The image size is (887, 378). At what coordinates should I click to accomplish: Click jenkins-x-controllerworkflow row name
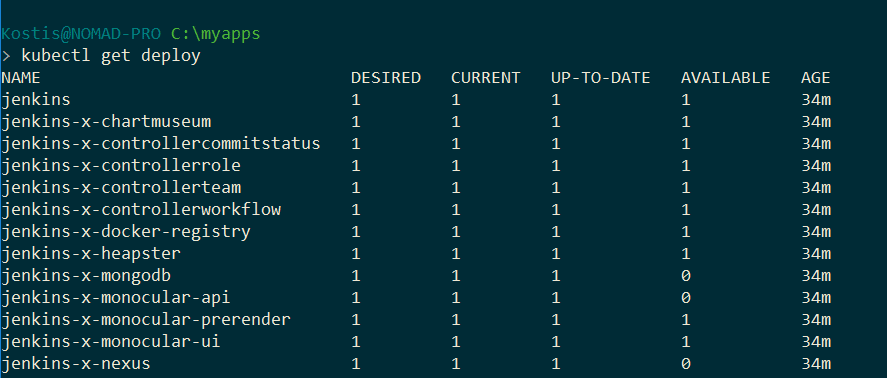pyautogui.click(x=141, y=210)
